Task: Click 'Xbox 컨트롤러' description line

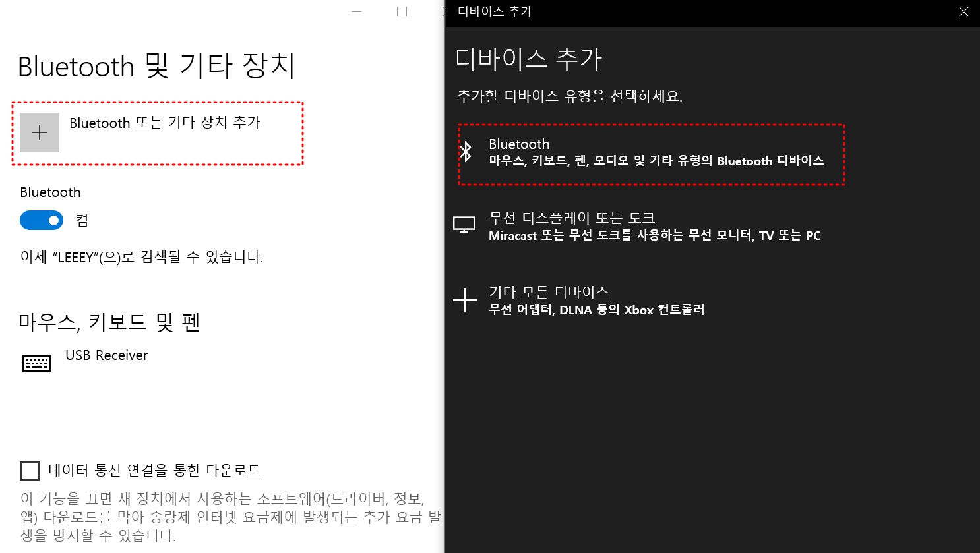Action: [x=597, y=310]
